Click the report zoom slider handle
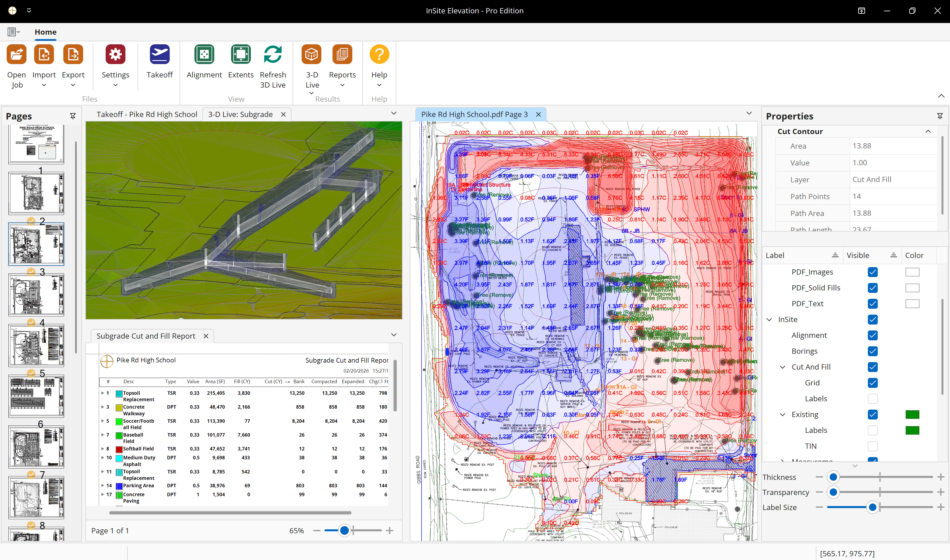The height and width of the screenshot is (560, 950). (344, 531)
